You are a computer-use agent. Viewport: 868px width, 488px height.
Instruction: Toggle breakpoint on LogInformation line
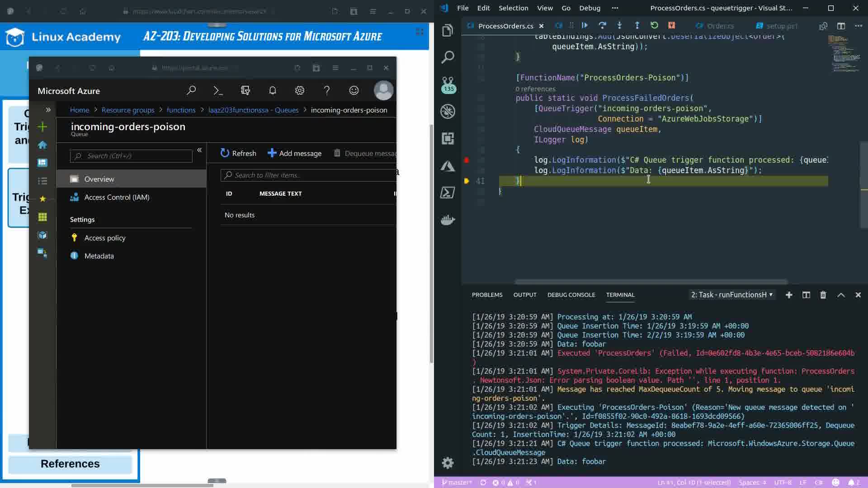pos(467,160)
